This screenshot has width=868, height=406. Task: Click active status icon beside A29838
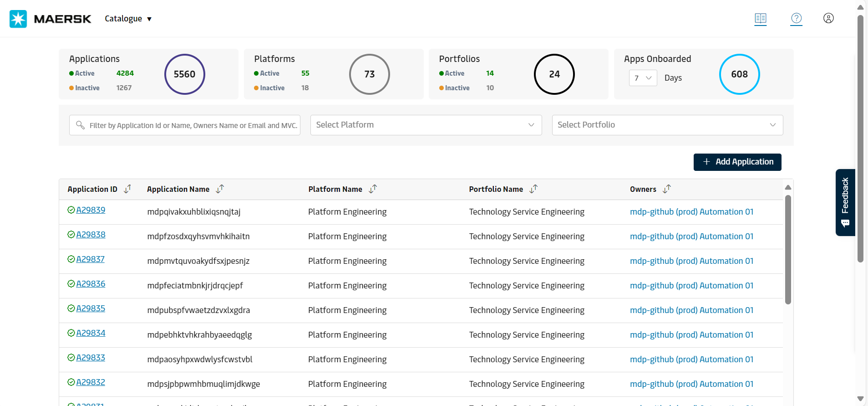(71, 235)
